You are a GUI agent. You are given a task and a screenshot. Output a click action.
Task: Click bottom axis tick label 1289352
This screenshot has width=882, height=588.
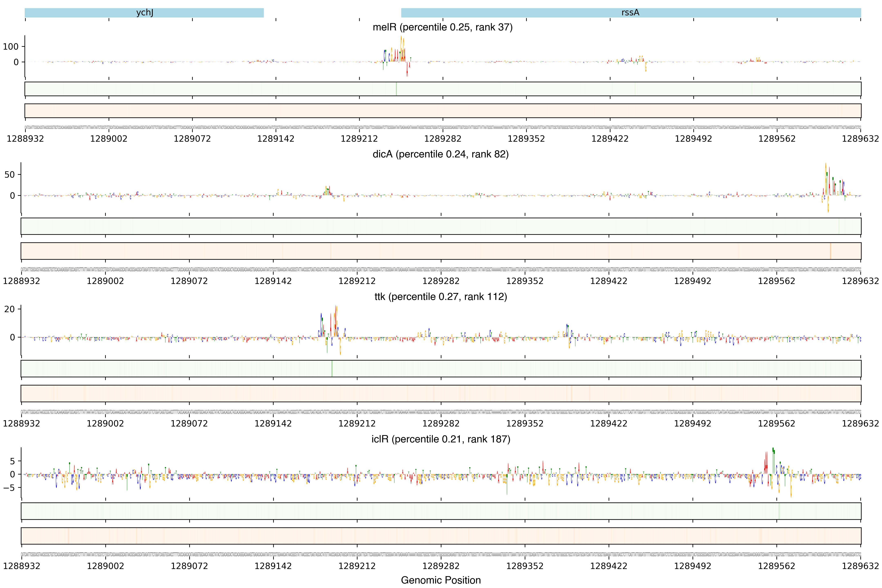[525, 566]
